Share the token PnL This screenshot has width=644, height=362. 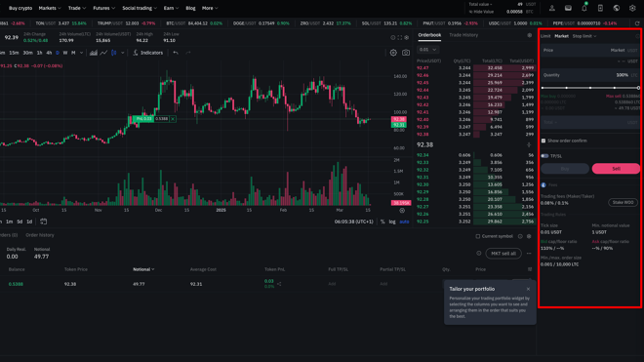[x=279, y=284]
